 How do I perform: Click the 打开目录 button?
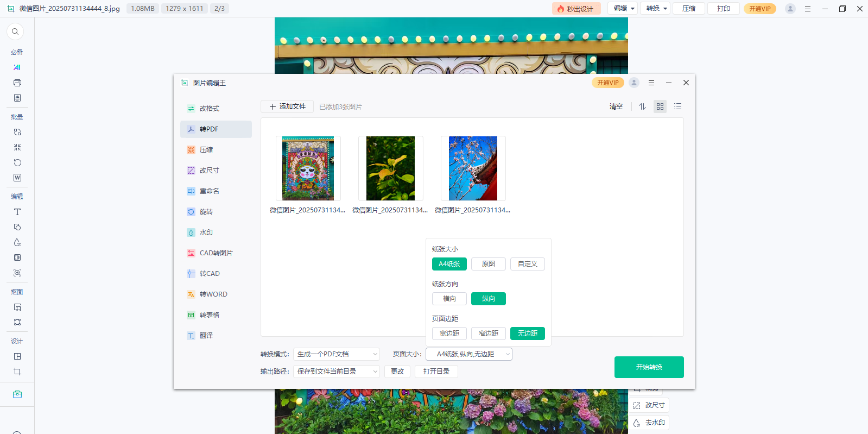tap(436, 372)
